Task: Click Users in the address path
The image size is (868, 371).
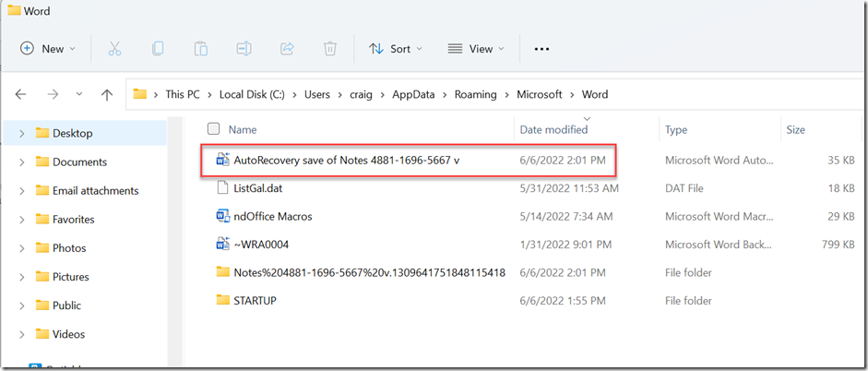Action: point(316,95)
